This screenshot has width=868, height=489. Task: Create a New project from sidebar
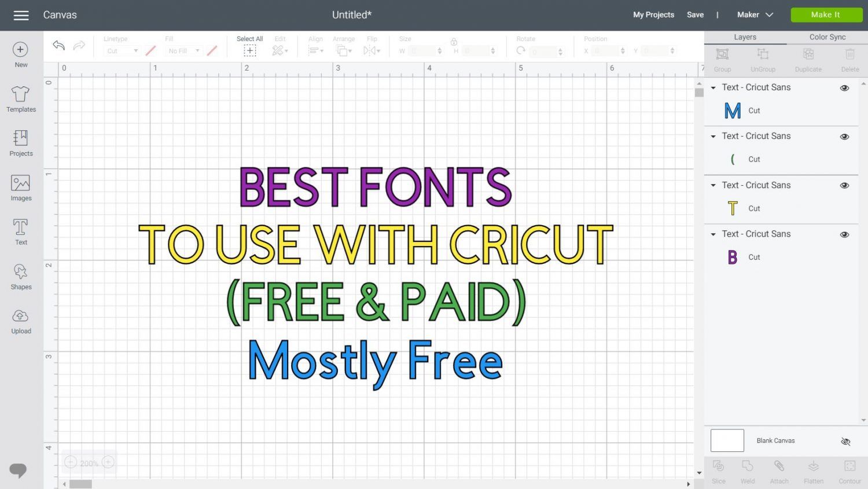(21, 55)
